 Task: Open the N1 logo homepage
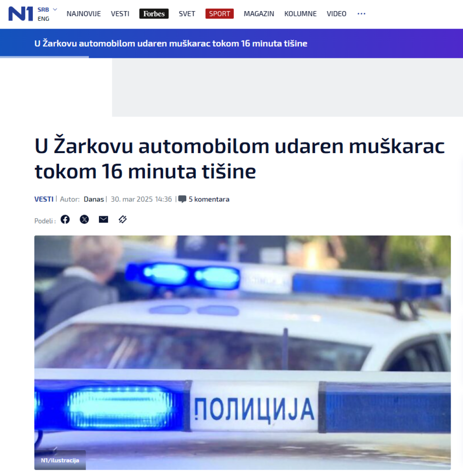coord(21,14)
